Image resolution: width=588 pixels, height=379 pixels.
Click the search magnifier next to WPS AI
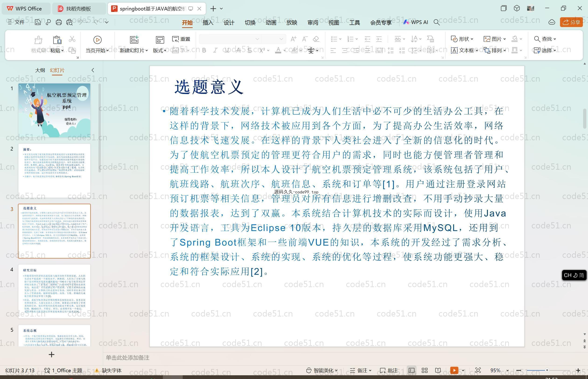(x=437, y=22)
